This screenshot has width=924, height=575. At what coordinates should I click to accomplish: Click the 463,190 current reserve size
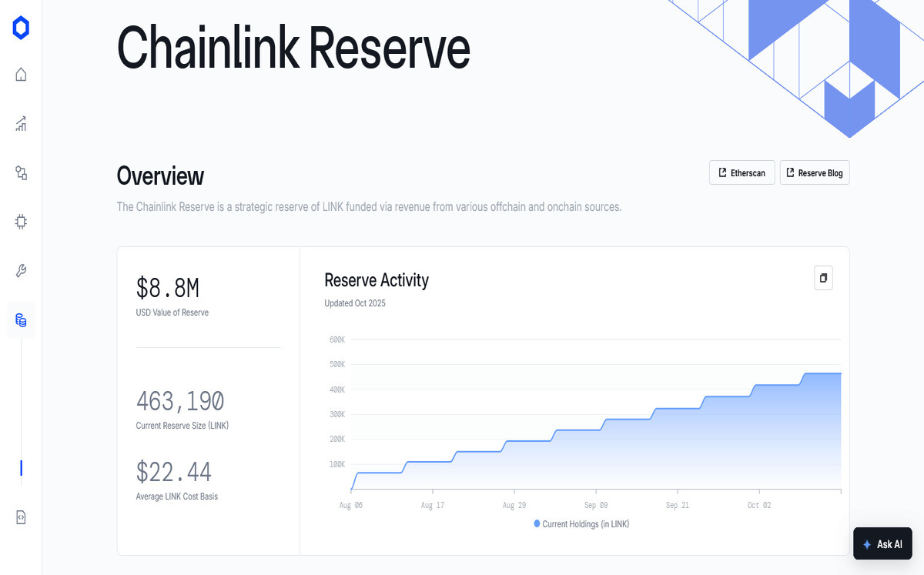pyautogui.click(x=180, y=401)
